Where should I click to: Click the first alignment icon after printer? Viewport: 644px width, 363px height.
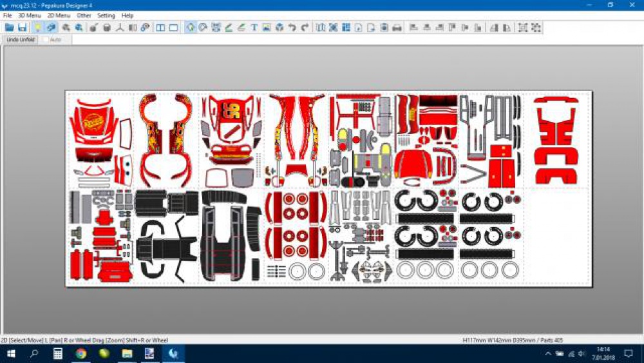413,28
